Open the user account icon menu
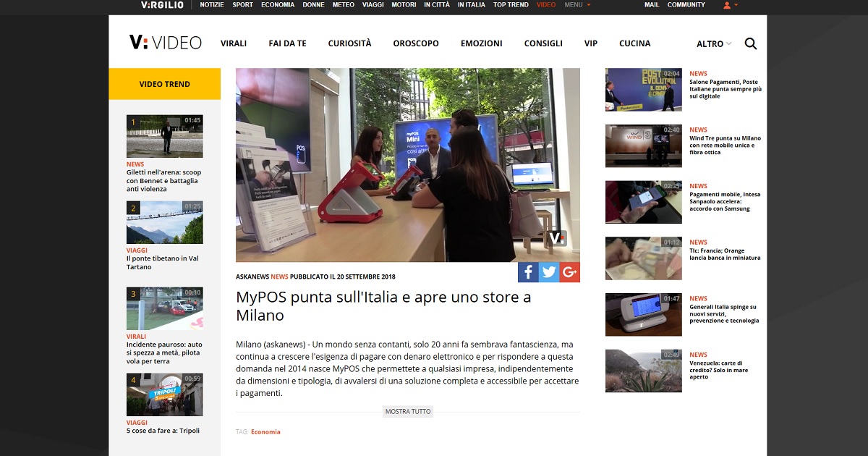 coord(730,5)
